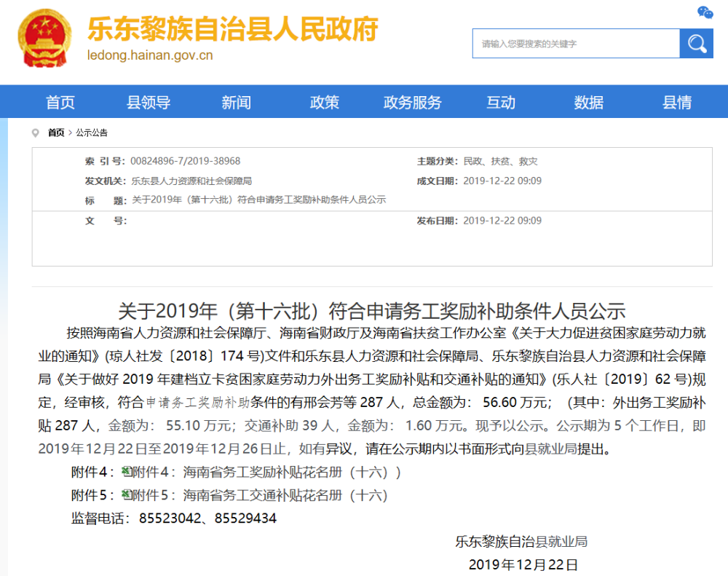Click the 索引号 field label
Screen dimensions: 728x576
(x=106, y=161)
